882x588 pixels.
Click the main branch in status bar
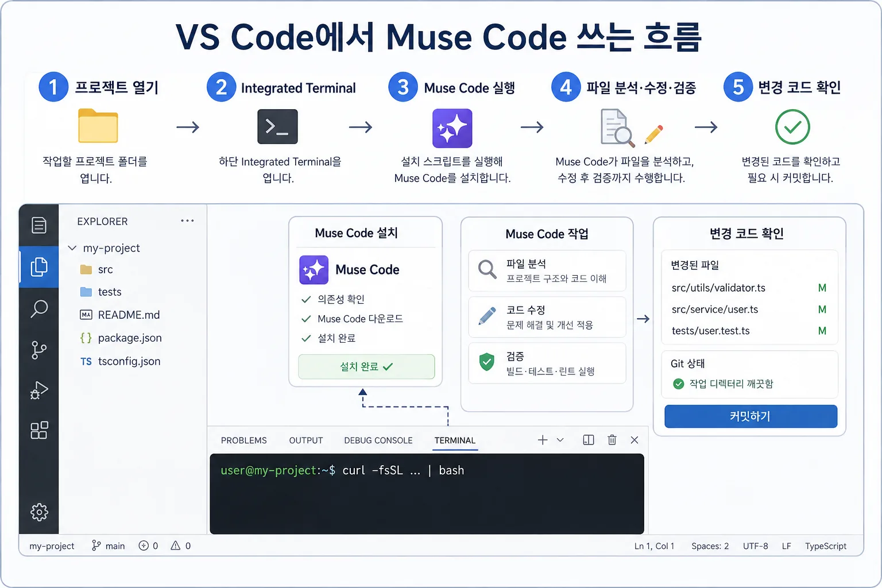[x=108, y=546]
